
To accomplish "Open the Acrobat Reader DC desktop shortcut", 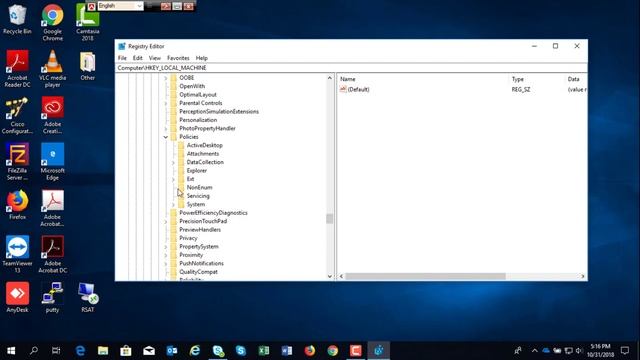I will click(x=17, y=69).
